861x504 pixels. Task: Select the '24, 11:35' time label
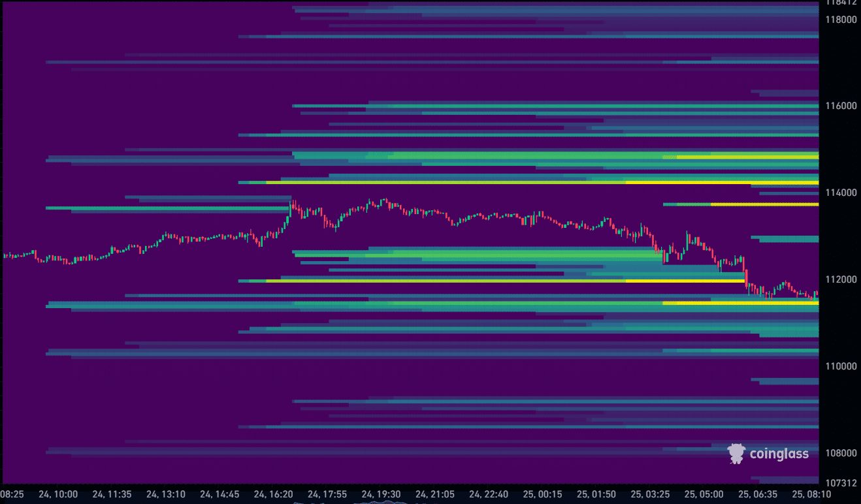(x=112, y=494)
